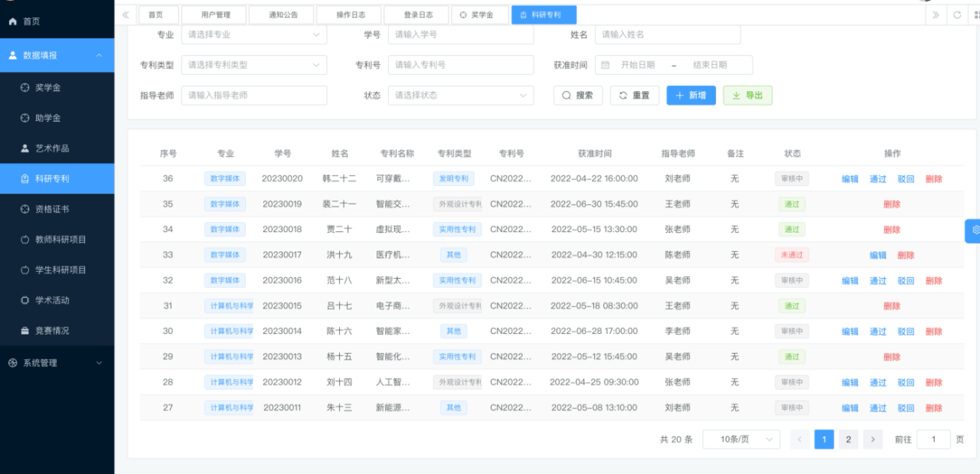Click the calendar icon in 获准时间

tap(605, 65)
